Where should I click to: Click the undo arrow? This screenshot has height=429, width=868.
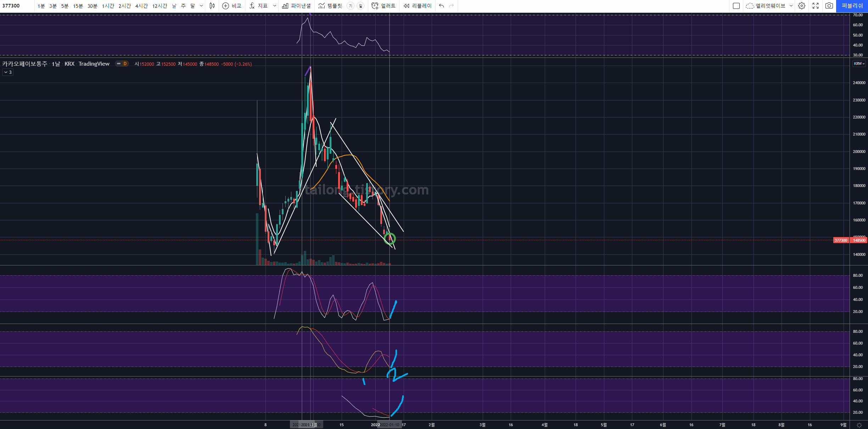(441, 6)
